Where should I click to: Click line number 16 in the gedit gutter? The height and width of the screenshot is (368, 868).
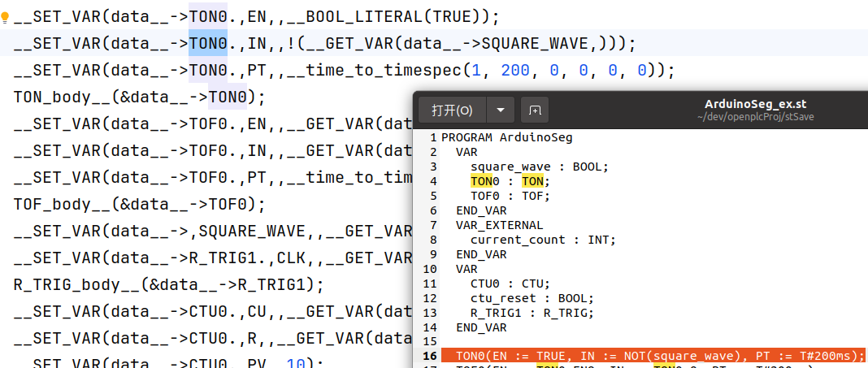[430, 355]
